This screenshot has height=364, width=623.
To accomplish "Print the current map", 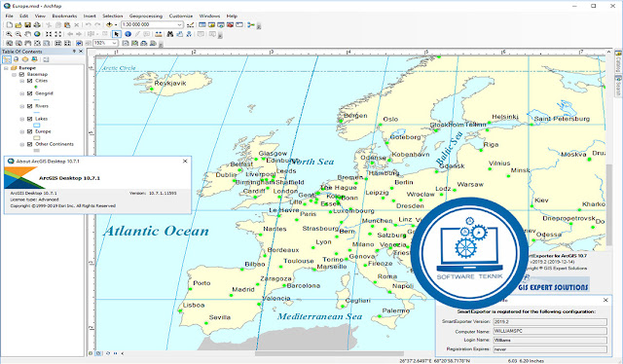I will tap(37, 24).
